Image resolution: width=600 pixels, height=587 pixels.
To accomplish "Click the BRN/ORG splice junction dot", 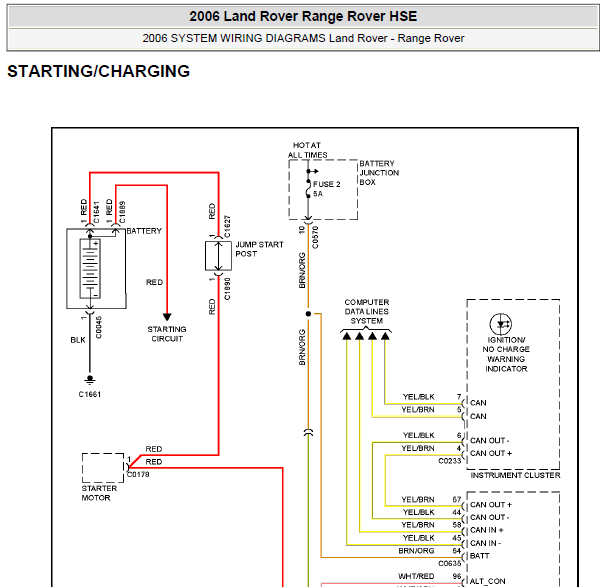I will pyautogui.click(x=308, y=314).
